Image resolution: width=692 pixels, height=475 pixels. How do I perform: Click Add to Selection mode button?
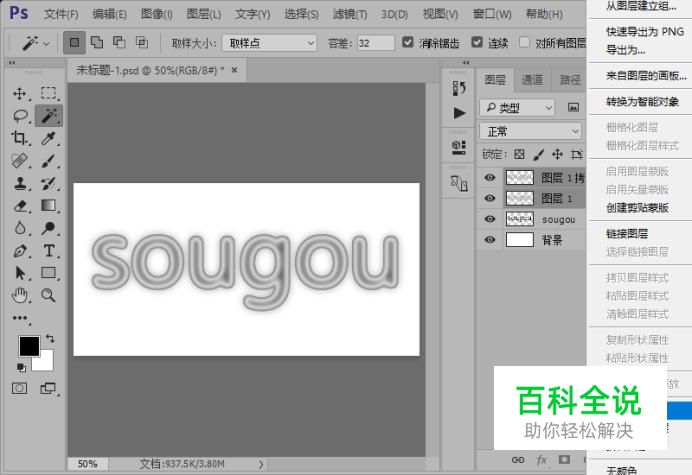pos(97,43)
